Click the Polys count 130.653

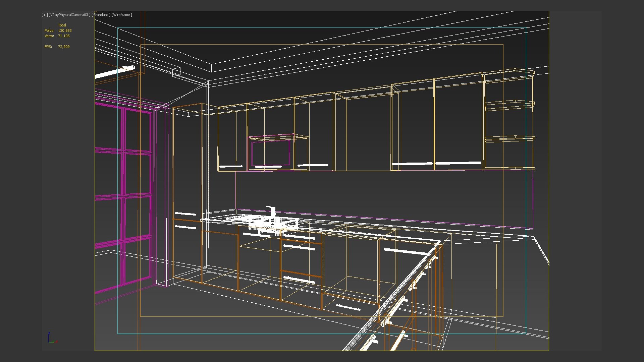click(65, 31)
